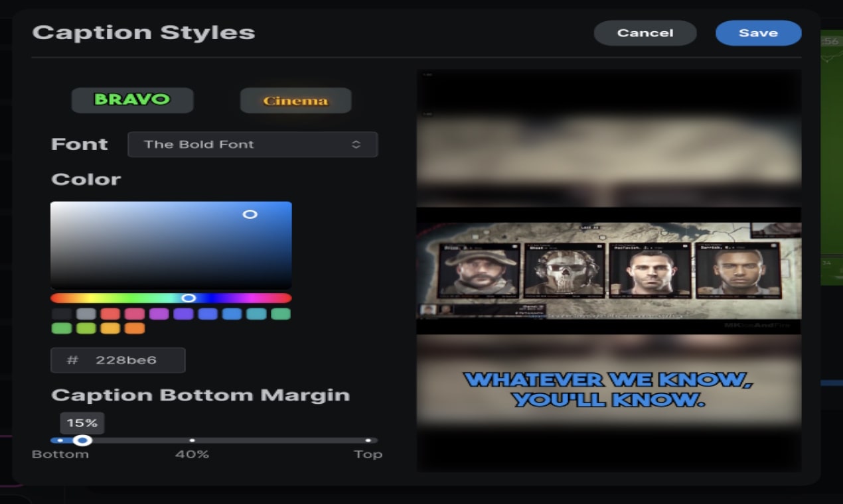Set margin slider to the 40% tick
Screen dimensions: 843x504
point(192,440)
